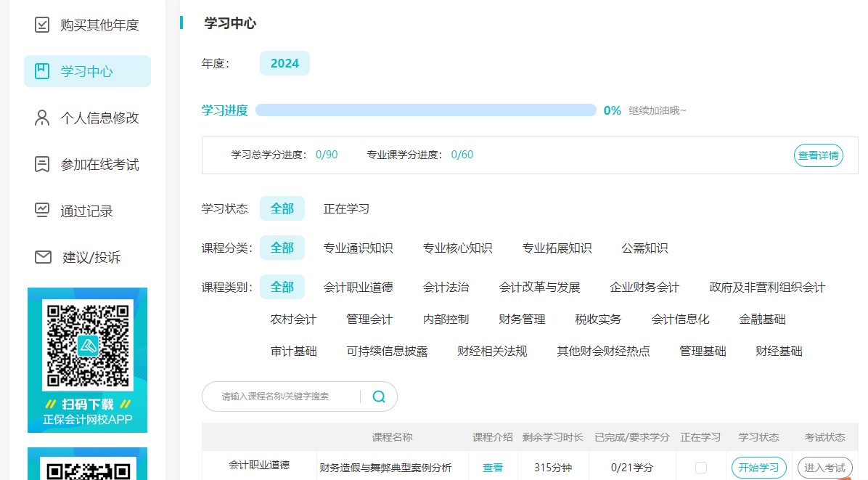Image resolution: width=868 pixels, height=480 pixels.
Task: Click the 个人信息修改 person icon
Action: click(41, 118)
